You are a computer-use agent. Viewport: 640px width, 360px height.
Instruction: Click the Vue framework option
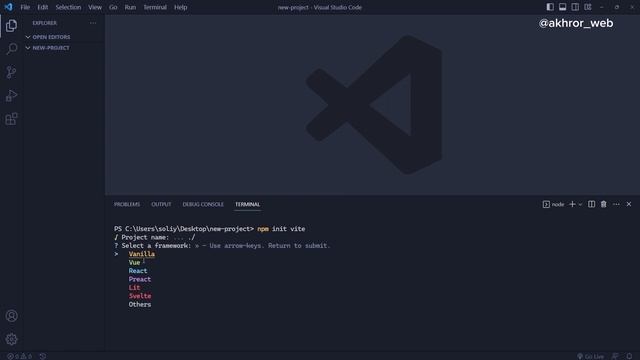pos(134,262)
